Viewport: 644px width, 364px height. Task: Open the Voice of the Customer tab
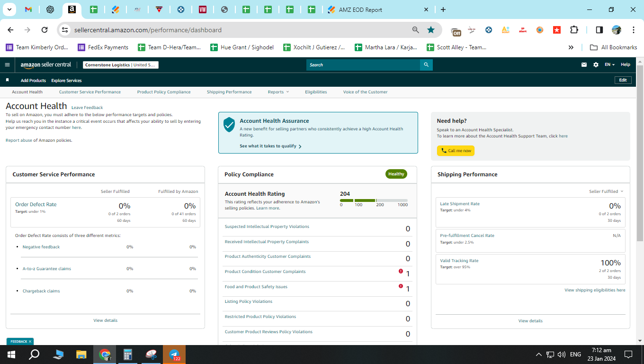(x=366, y=92)
